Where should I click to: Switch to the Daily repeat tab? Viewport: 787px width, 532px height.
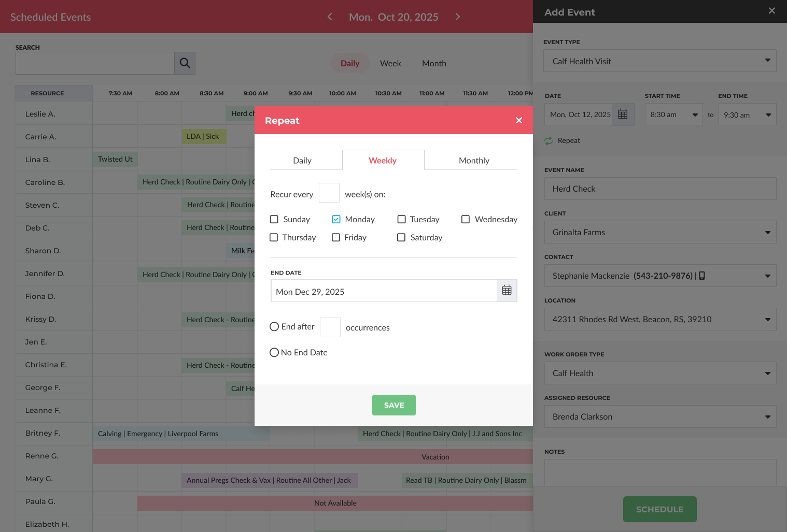302,161
